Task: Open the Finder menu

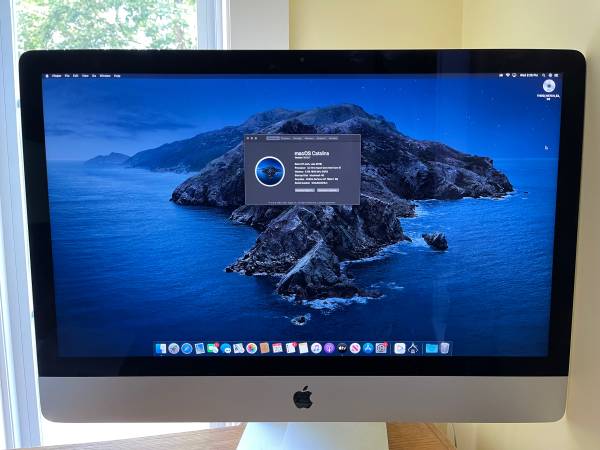Action: click(x=57, y=76)
